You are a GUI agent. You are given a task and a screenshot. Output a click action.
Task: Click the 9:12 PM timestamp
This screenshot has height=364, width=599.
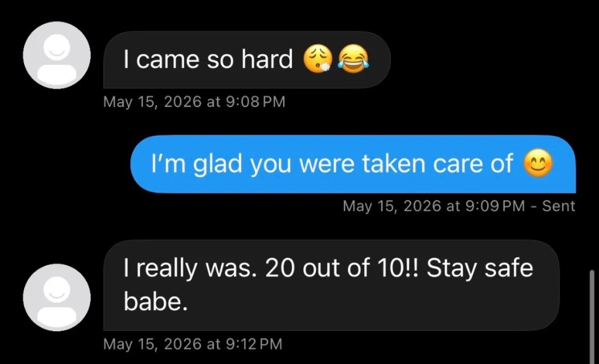tap(254, 344)
